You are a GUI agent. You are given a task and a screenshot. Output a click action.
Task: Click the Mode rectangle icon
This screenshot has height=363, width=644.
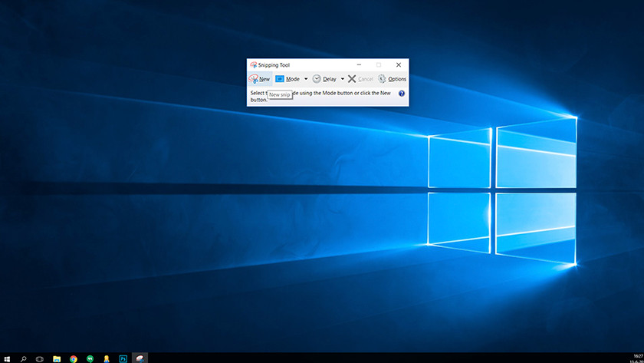[280, 79]
